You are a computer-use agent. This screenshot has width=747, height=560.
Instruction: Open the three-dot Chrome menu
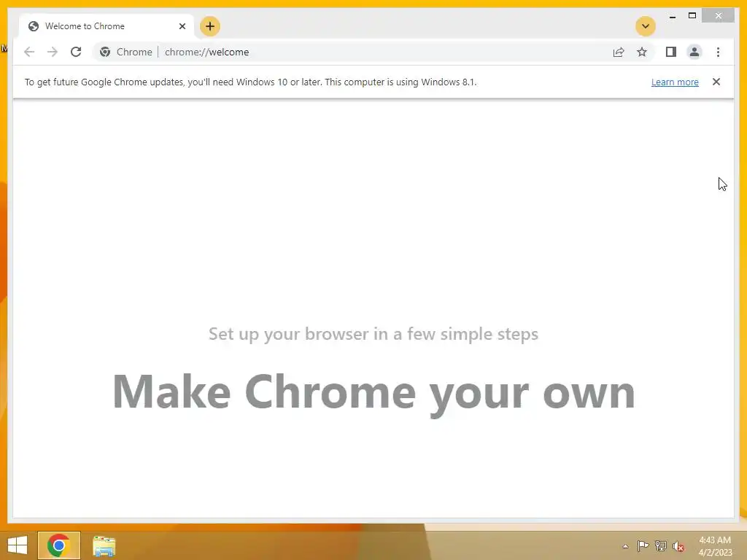coord(718,52)
